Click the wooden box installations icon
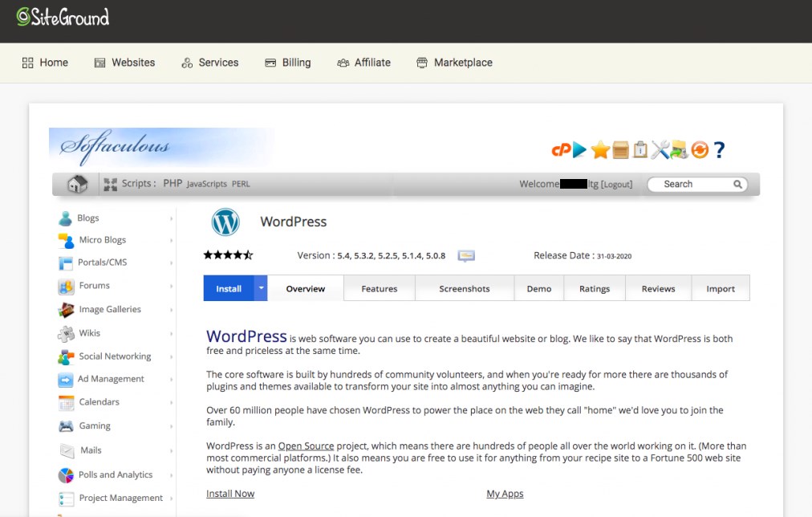Image resolution: width=812 pixels, height=517 pixels. click(x=620, y=149)
